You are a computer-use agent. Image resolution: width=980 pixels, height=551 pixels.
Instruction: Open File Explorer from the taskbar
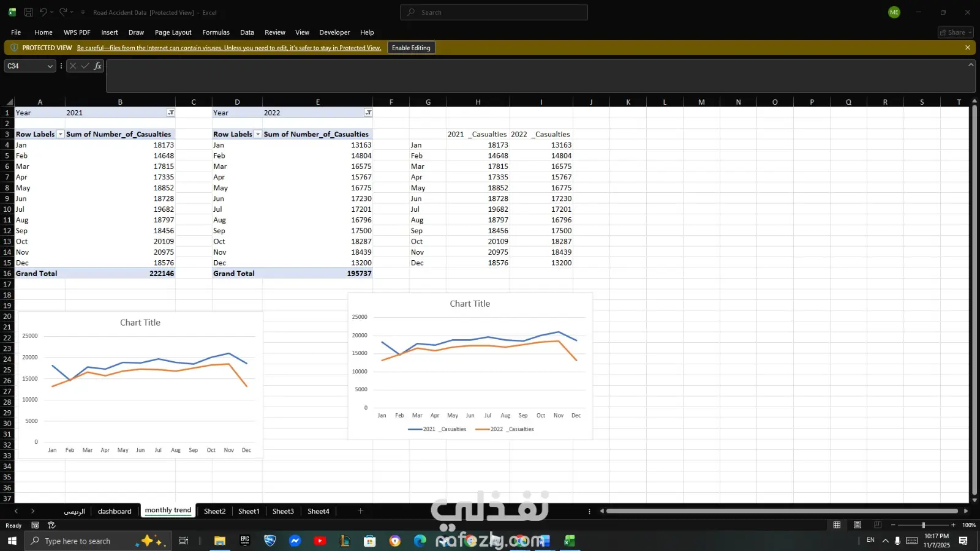(x=220, y=541)
